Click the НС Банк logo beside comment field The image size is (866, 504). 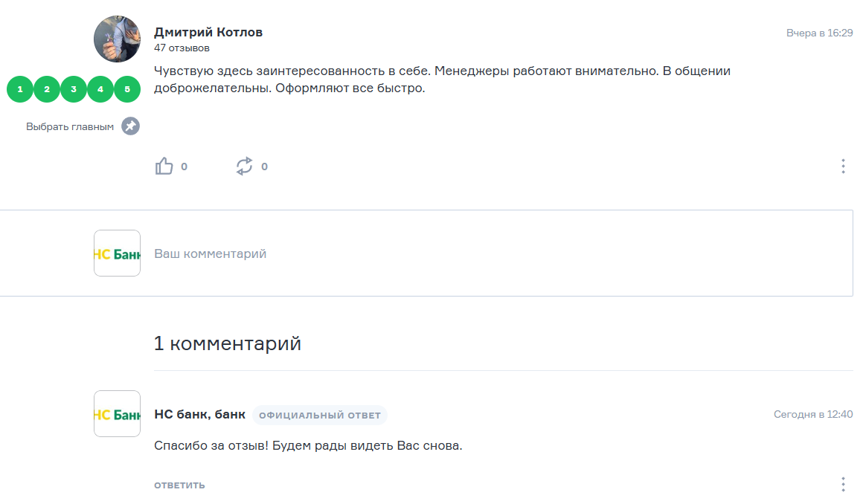coord(117,253)
